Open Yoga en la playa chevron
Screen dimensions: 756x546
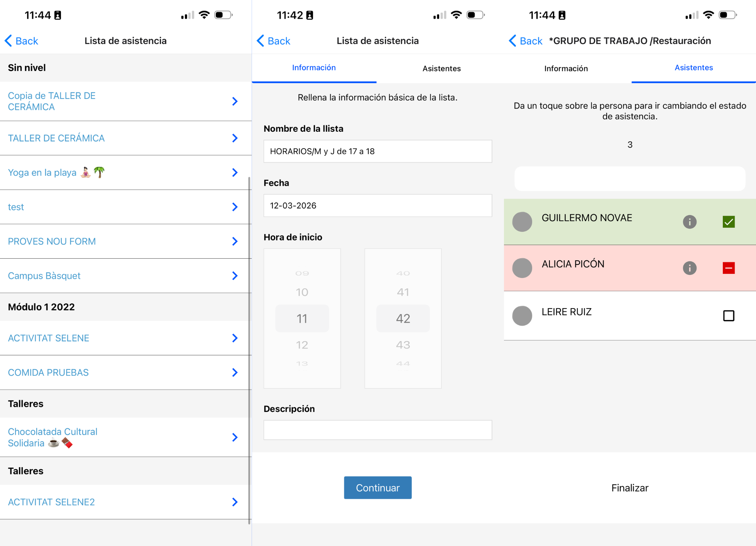tap(235, 173)
